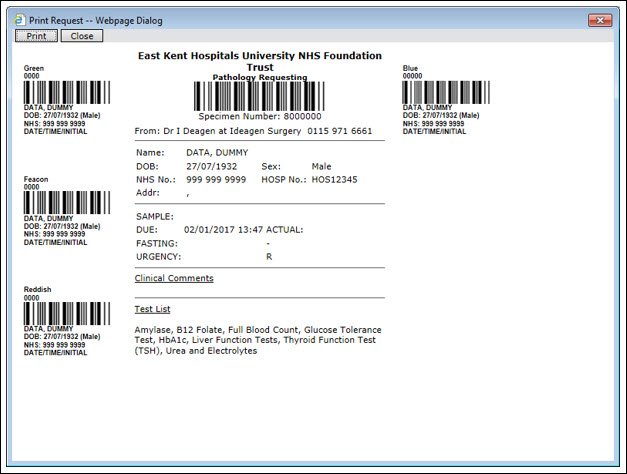The image size is (627, 474).
Task: Select the Reddish label barcode
Action: click(x=67, y=314)
